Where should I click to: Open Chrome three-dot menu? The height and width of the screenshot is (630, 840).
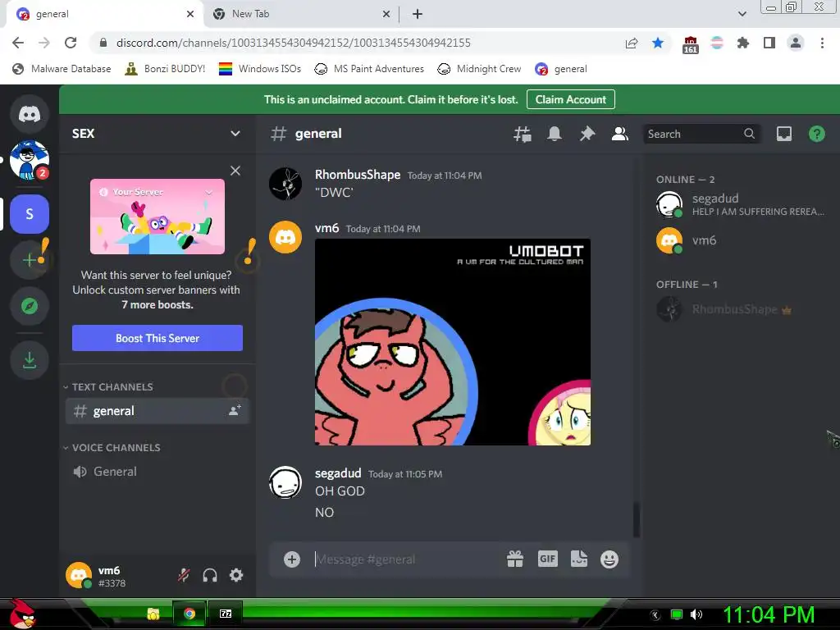[x=822, y=43]
